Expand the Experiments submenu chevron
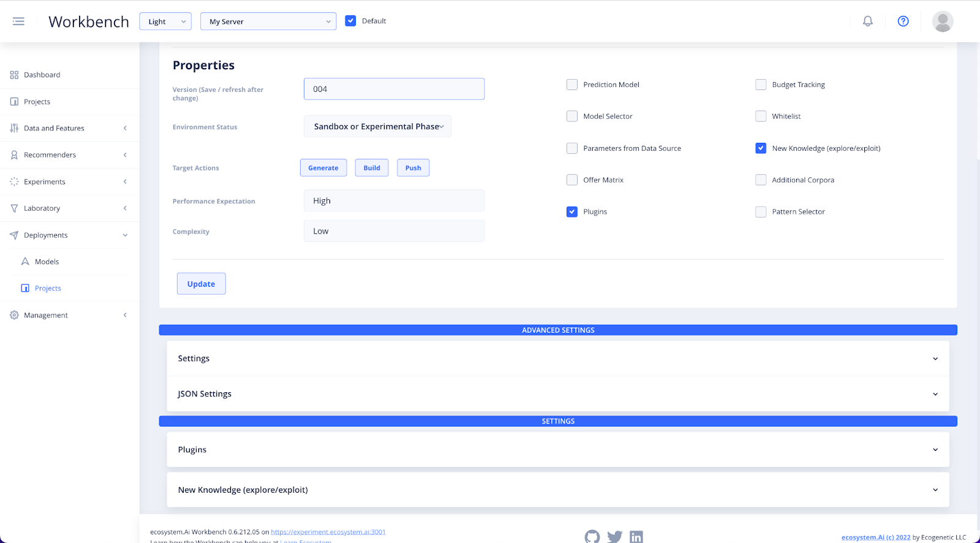Image resolution: width=980 pixels, height=543 pixels. pyautogui.click(x=125, y=182)
